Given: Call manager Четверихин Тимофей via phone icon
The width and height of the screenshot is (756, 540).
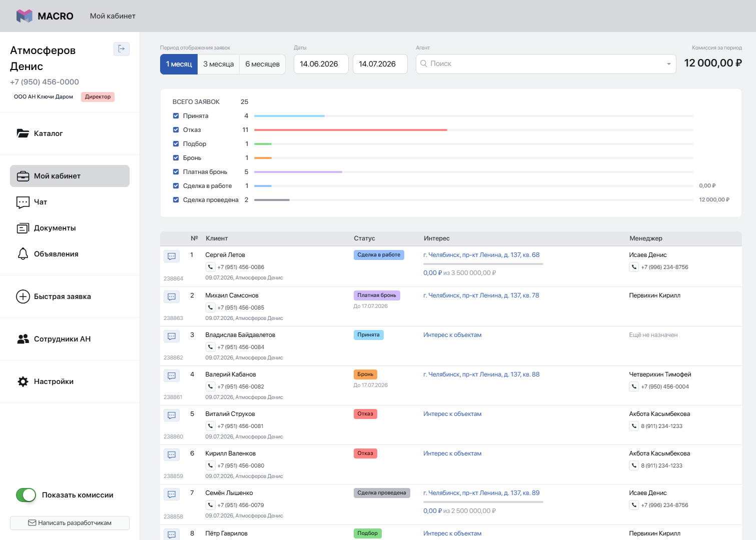Looking at the screenshot, I should point(634,386).
